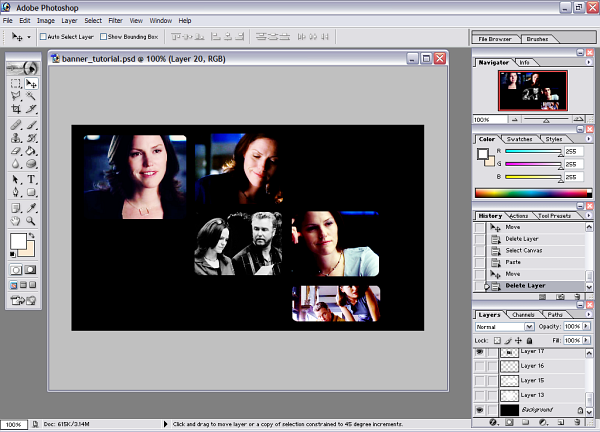The image size is (600, 432).
Task: Select the History Brush tool
Action: coord(31,138)
